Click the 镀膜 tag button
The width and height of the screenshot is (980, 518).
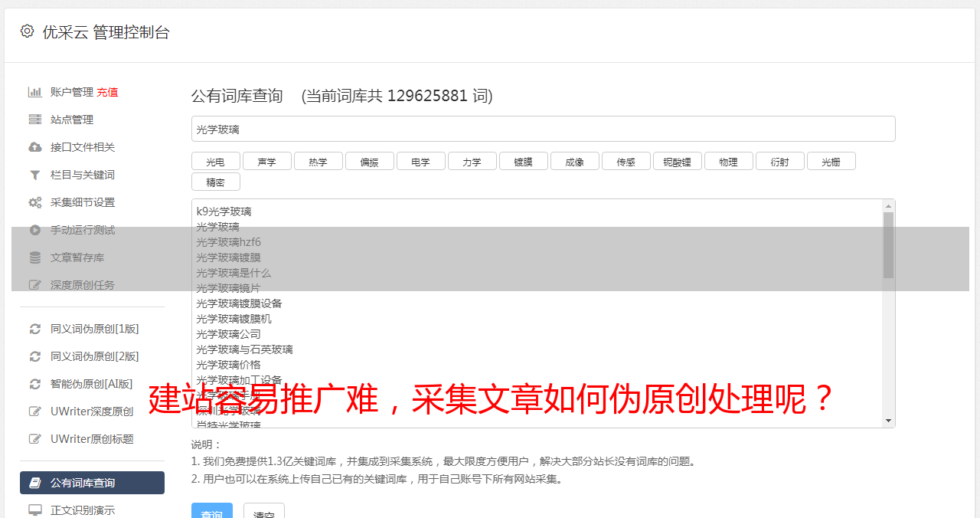pyautogui.click(x=524, y=161)
